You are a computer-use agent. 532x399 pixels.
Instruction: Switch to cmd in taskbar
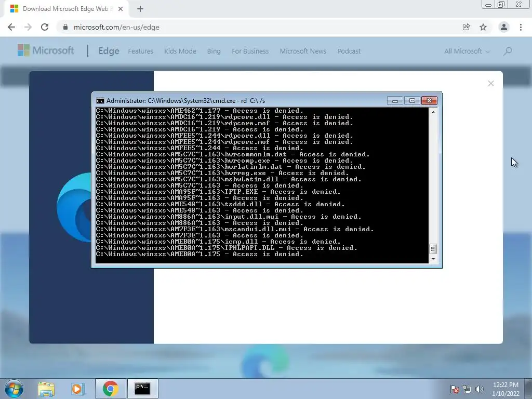pyautogui.click(x=142, y=389)
